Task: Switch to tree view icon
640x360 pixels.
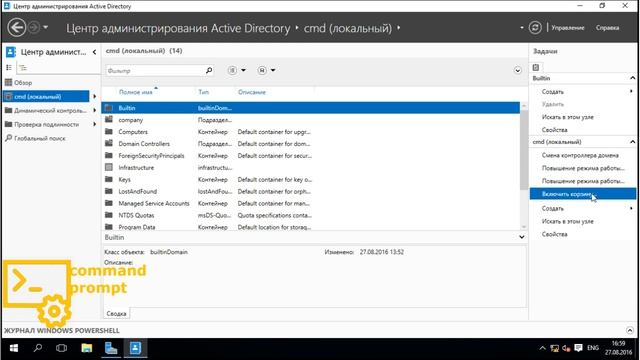Action: [23, 68]
